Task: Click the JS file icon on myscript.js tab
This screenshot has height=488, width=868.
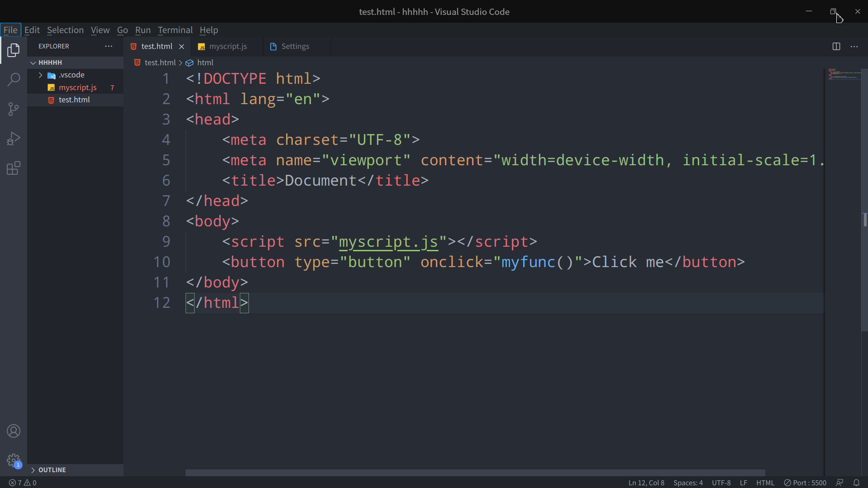Action: click(x=202, y=47)
